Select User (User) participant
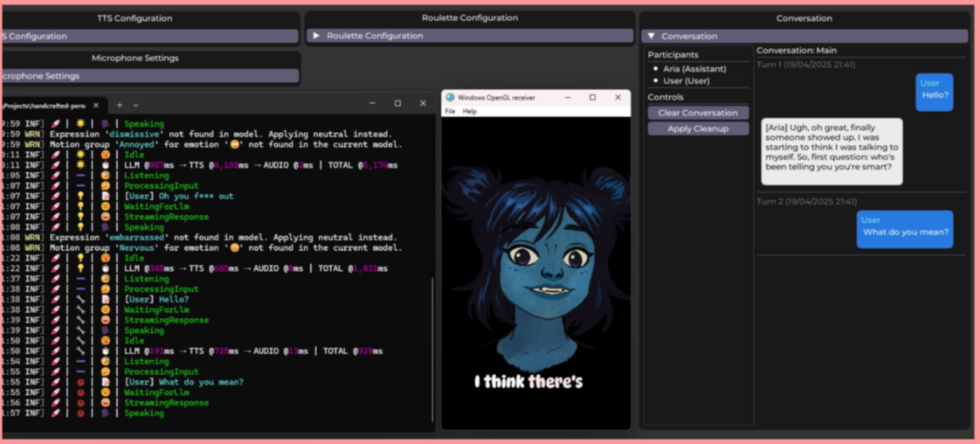980x444 pixels. click(687, 80)
